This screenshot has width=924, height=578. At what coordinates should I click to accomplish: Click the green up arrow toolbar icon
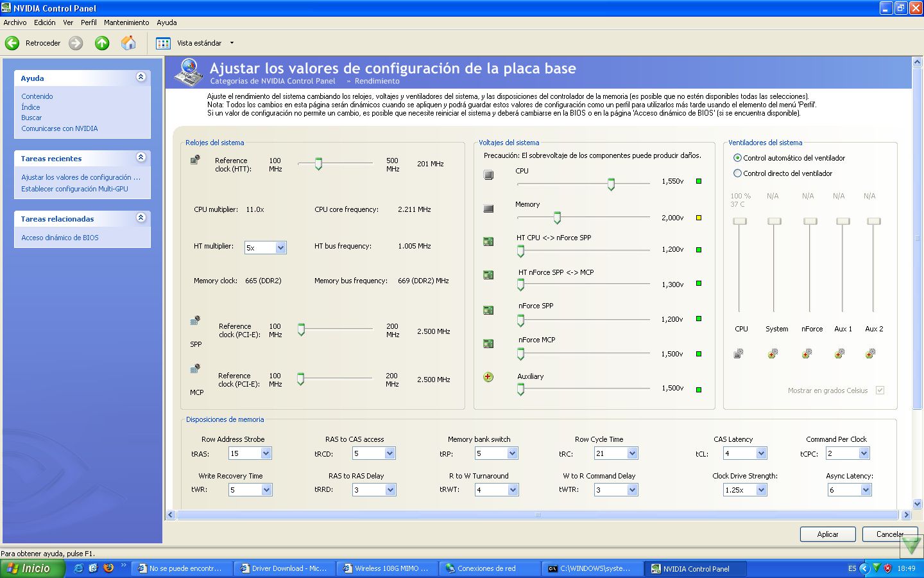pos(102,43)
